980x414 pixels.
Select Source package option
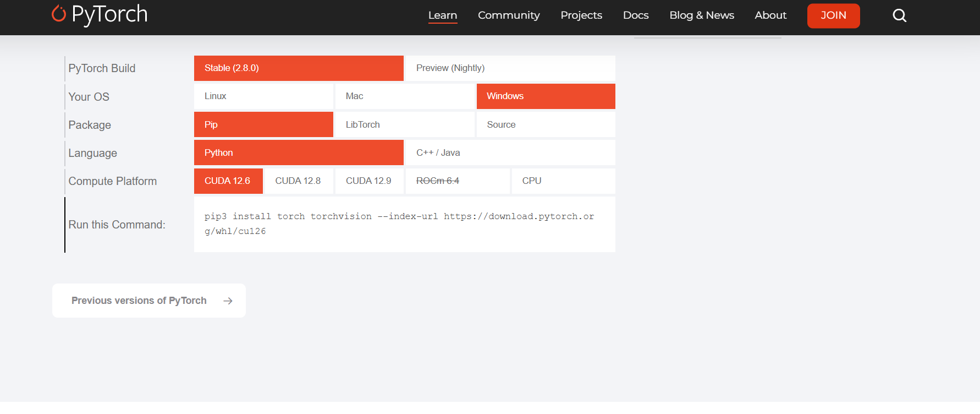[545, 125]
